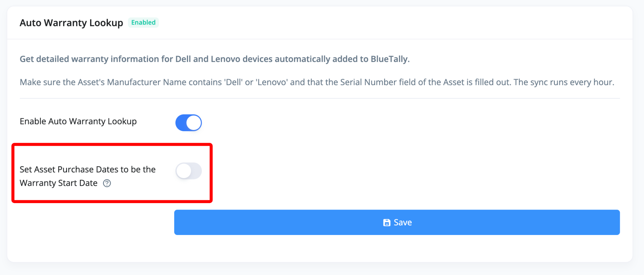Viewport: 644px width, 275px height.
Task: Click the word BlueTally in the description
Action: pyautogui.click(x=389, y=59)
